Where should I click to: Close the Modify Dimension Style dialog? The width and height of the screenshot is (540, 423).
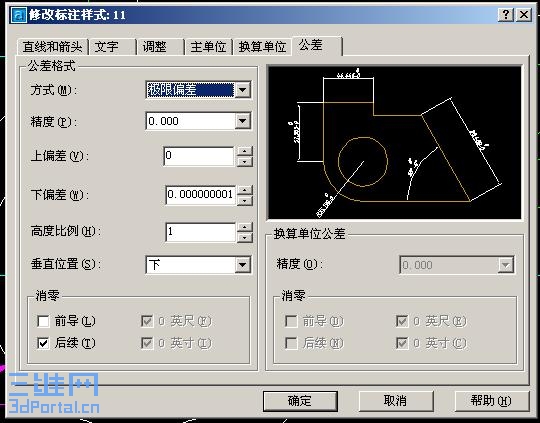524,15
